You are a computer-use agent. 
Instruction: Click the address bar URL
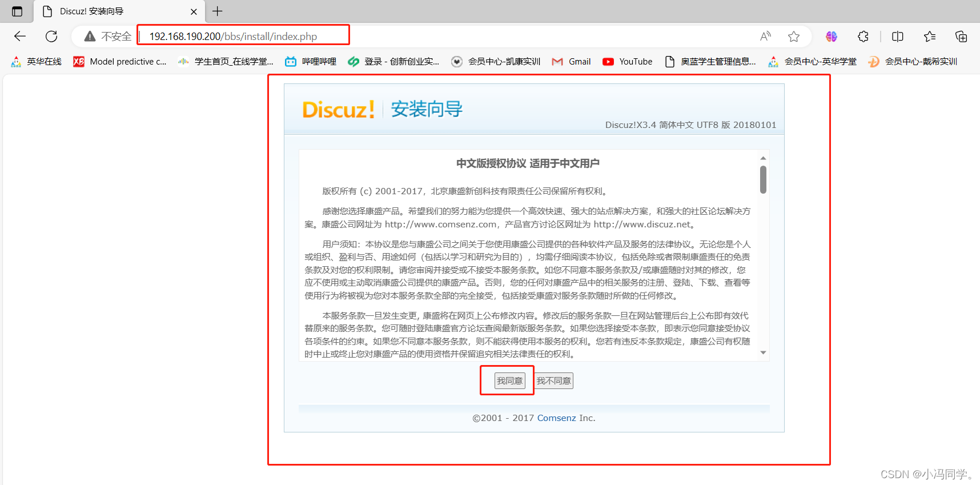(x=233, y=37)
